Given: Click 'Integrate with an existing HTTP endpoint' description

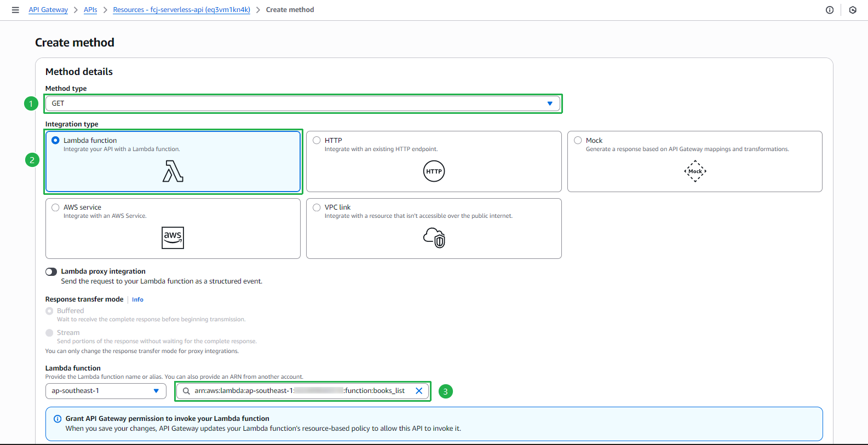Looking at the screenshot, I should point(381,149).
